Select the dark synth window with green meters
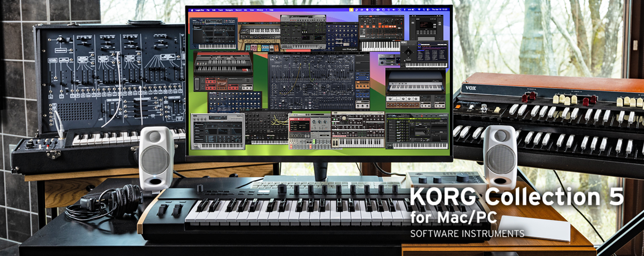Screen dimensions: 644x256 click(x=417, y=131)
